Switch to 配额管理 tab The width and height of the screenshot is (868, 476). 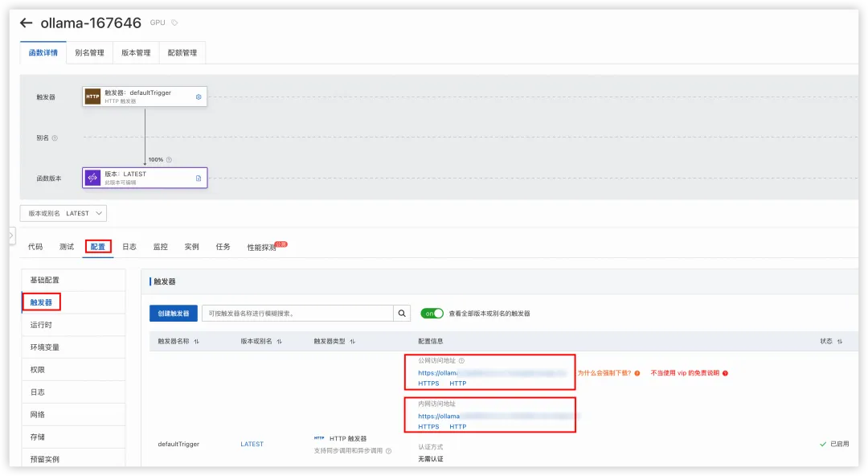(x=182, y=52)
